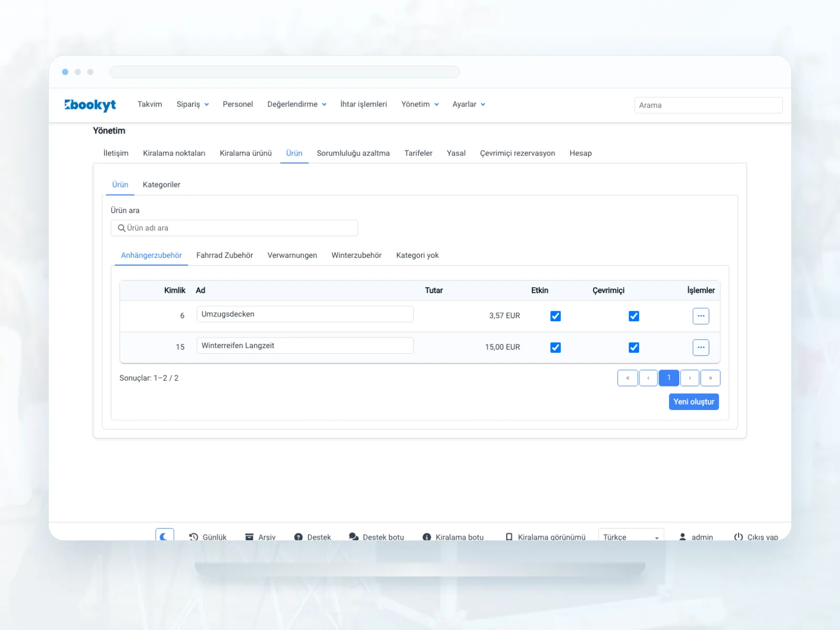Screen dimensions: 840x630
Task: Click Ürün adı ara search box
Action: point(234,228)
